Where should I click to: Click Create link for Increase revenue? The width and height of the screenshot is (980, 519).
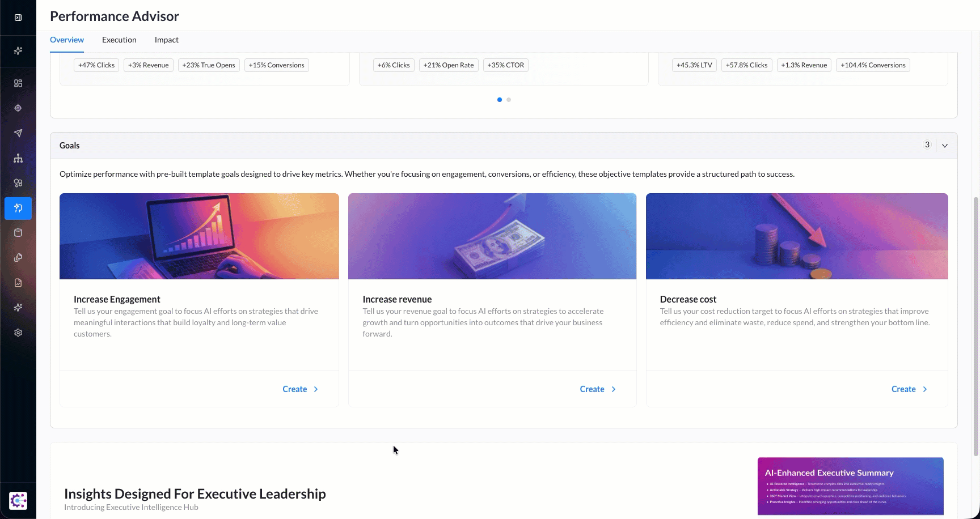click(592, 389)
